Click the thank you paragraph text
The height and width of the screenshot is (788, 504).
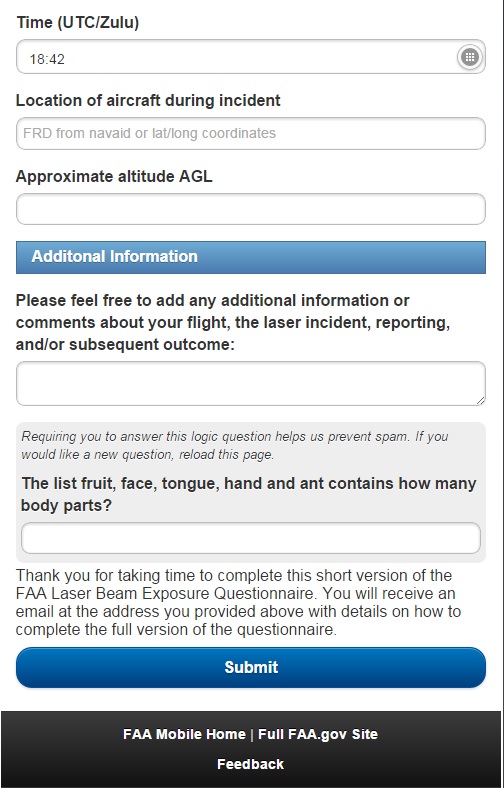[x=238, y=603]
